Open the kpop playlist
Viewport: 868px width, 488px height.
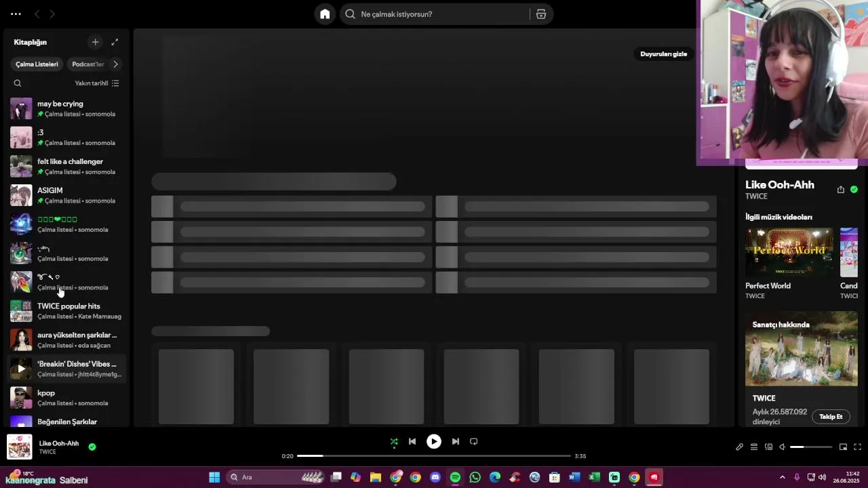click(66, 398)
